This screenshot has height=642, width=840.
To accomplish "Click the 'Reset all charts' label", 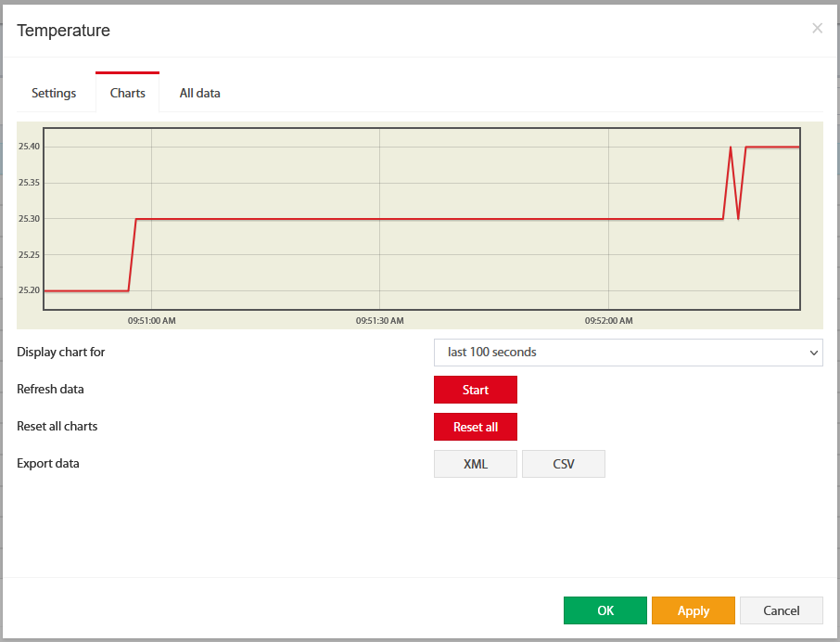I will (x=57, y=426).
